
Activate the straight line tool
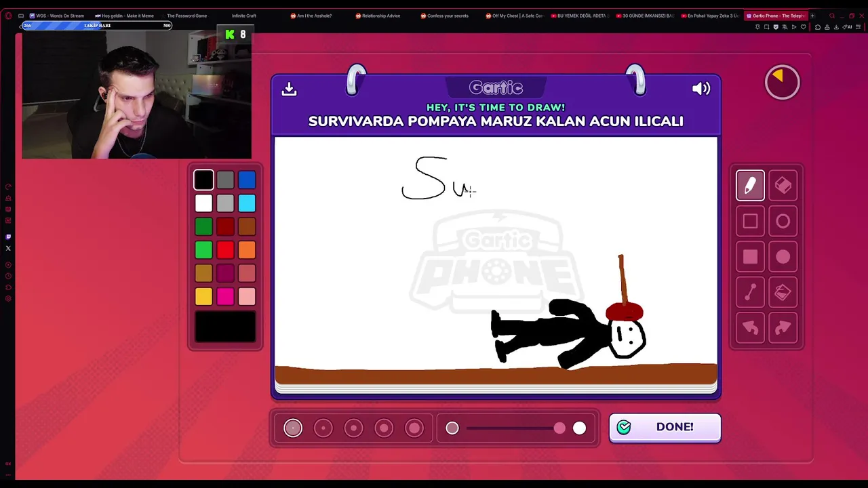[750, 292]
